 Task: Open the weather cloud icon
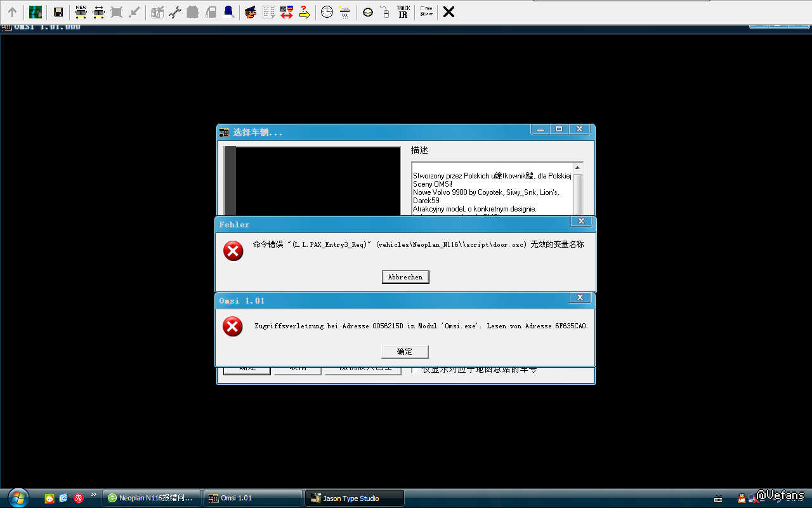(x=344, y=12)
